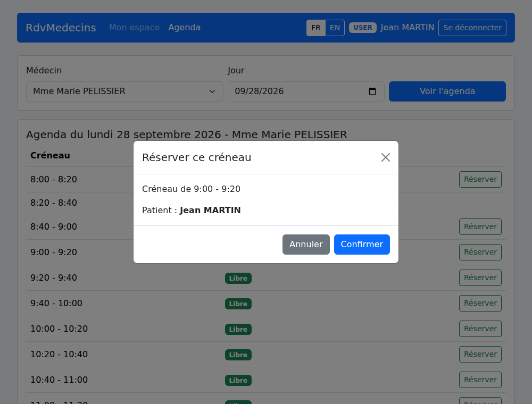Click the 'Créneau de 9:00 - 9:20' dialog text
Image resolution: width=532 pixels, height=404 pixels.
tap(191, 189)
